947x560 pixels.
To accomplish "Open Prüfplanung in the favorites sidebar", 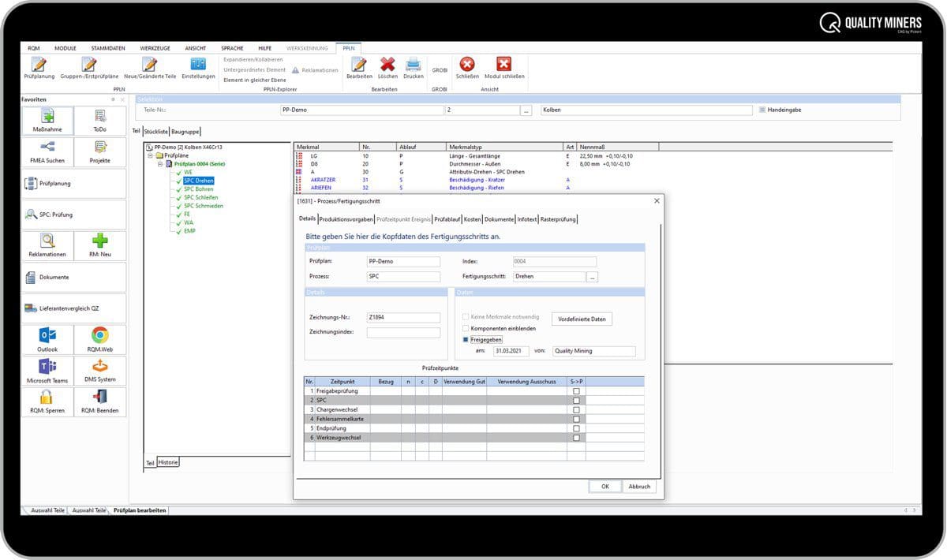I will (x=73, y=183).
